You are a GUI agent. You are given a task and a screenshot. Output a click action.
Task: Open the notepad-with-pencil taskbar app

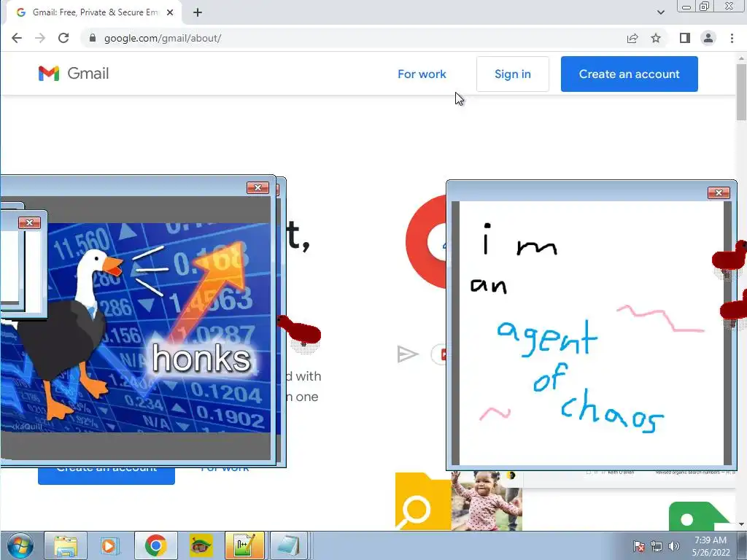tap(244, 545)
